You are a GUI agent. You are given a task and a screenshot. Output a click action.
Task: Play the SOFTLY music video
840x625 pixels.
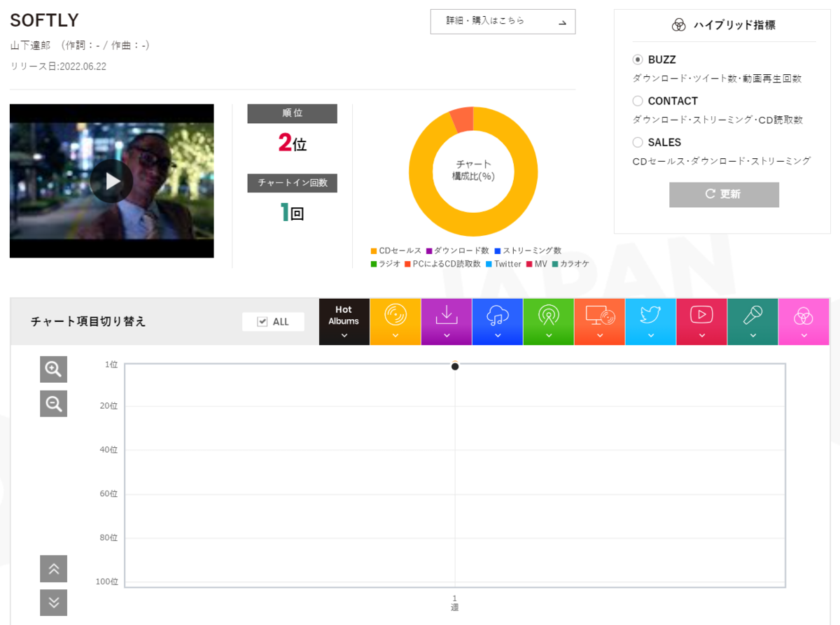[111, 181]
